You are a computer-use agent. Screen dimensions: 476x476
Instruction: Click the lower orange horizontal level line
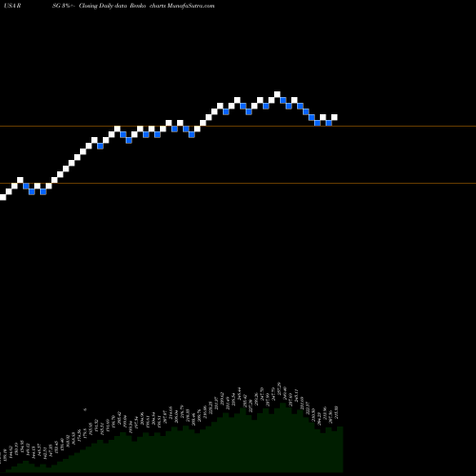pos(238,183)
